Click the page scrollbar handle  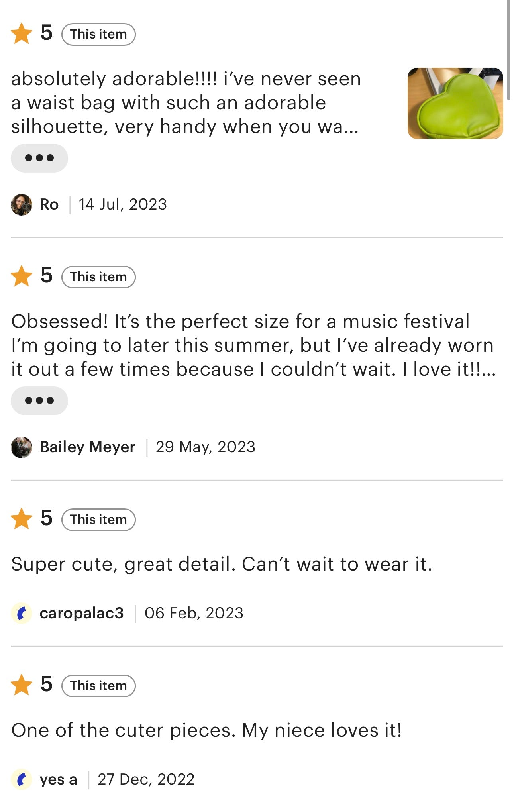508,50
